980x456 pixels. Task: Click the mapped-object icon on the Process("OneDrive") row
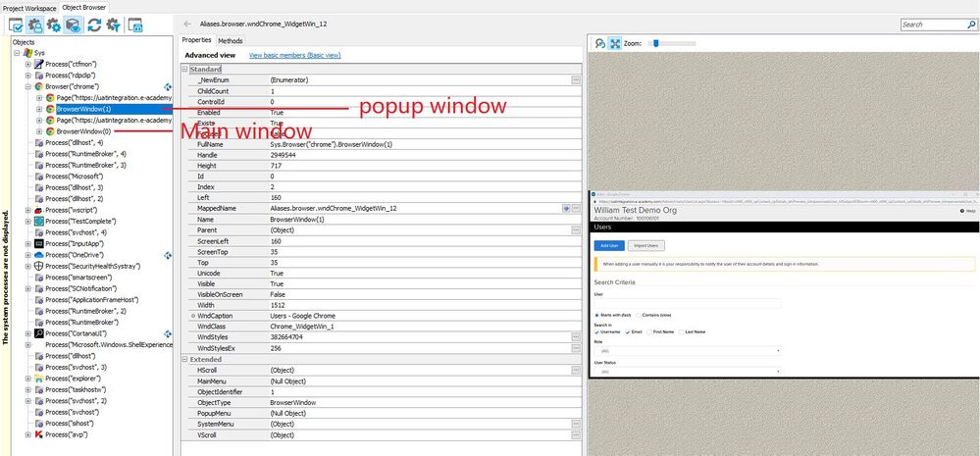(x=168, y=256)
